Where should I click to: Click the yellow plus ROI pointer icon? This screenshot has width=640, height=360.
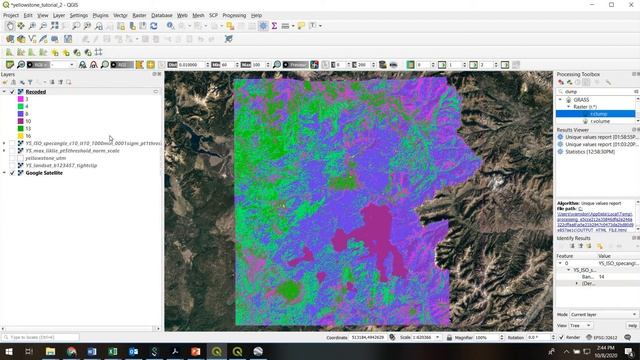[151, 65]
